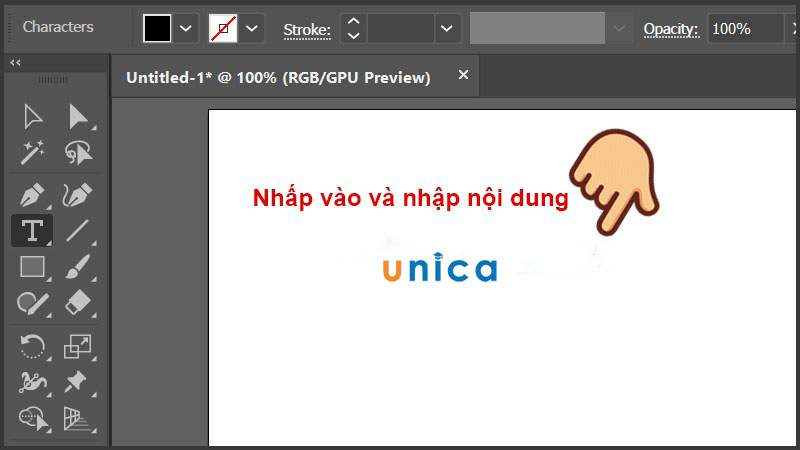Viewport: 800px width, 450px height.
Task: Click the stroke weight stepper arrows
Action: (354, 29)
